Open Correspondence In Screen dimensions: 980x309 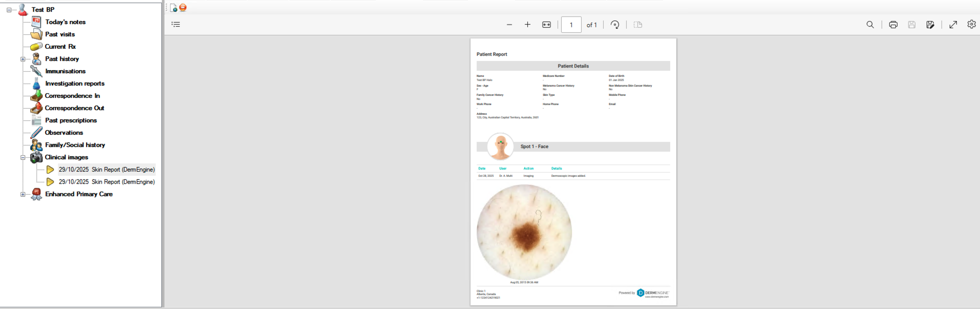click(72, 96)
